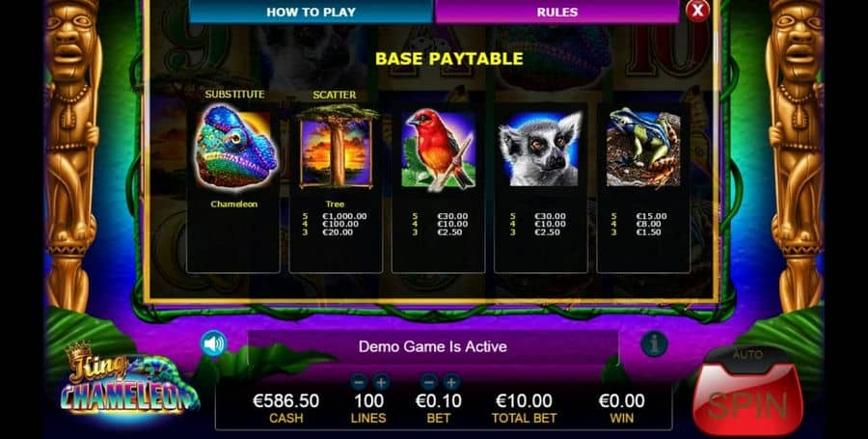Mute sound with the speaker icon
Screen dimensions: 868x439
[214, 343]
